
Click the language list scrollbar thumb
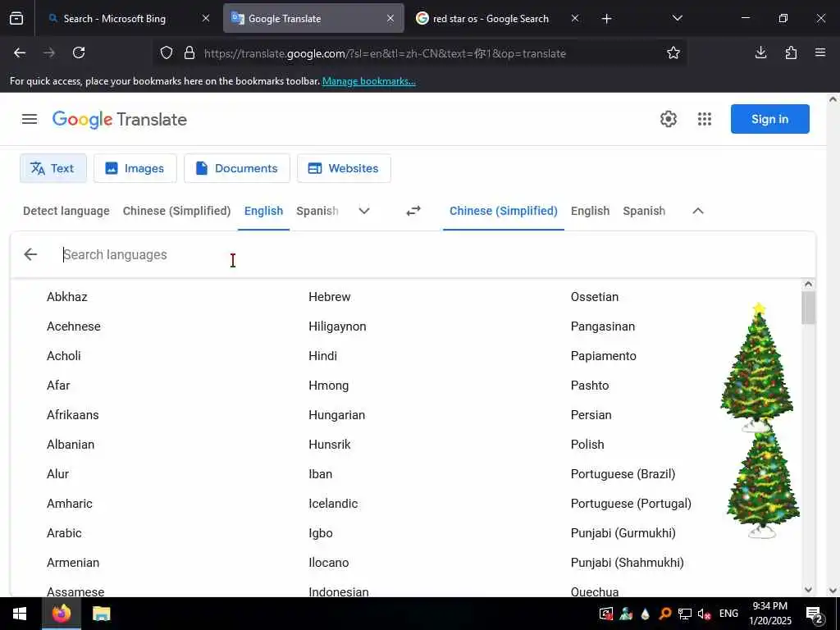pyautogui.click(x=808, y=308)
